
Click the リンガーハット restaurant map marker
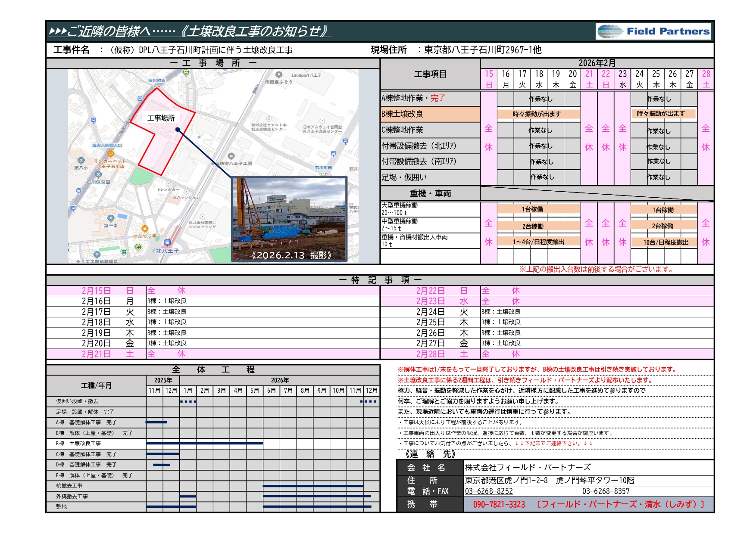(x=111, y=154)
